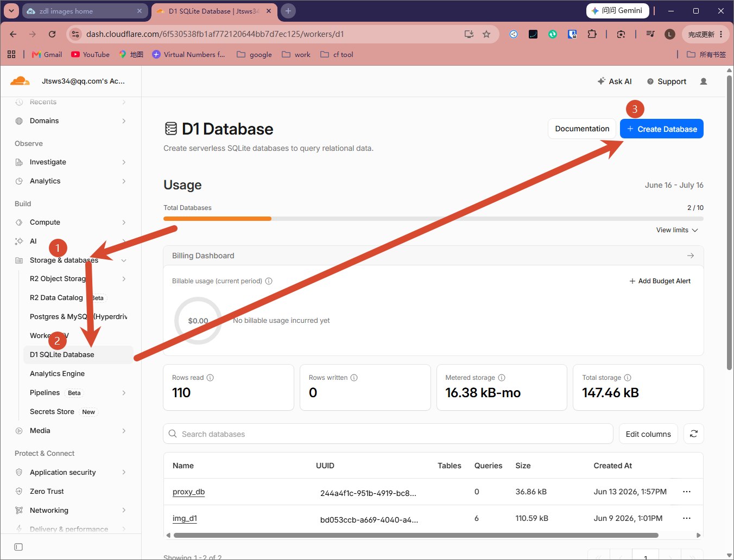Click the browser reload button
This screenshot has width=734, height=560.
(x=52, y=34)
